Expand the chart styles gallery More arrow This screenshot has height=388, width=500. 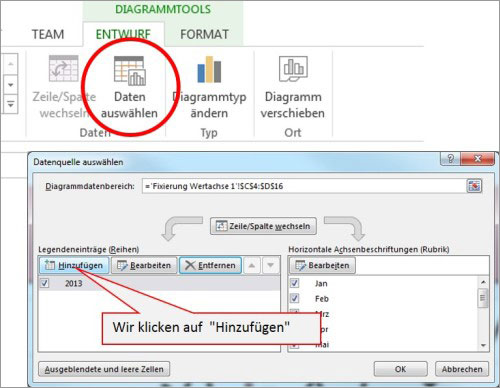pos(11,105)
